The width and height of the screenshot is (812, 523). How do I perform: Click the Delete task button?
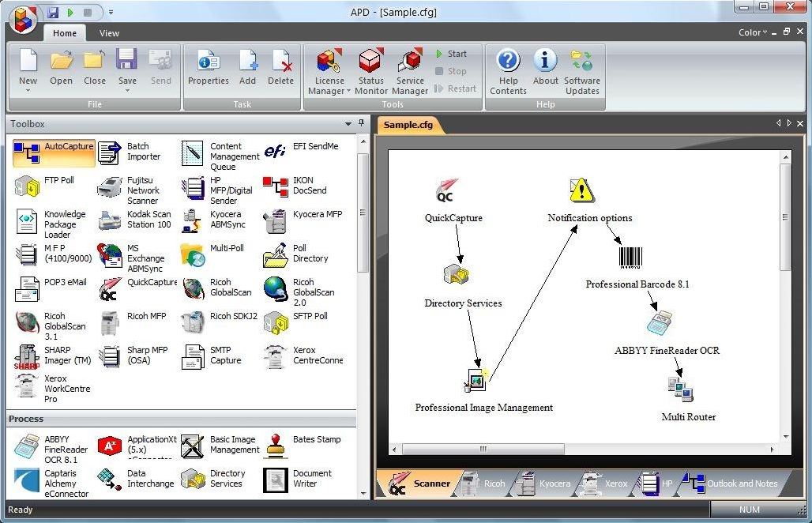click(x=280, y=67)
